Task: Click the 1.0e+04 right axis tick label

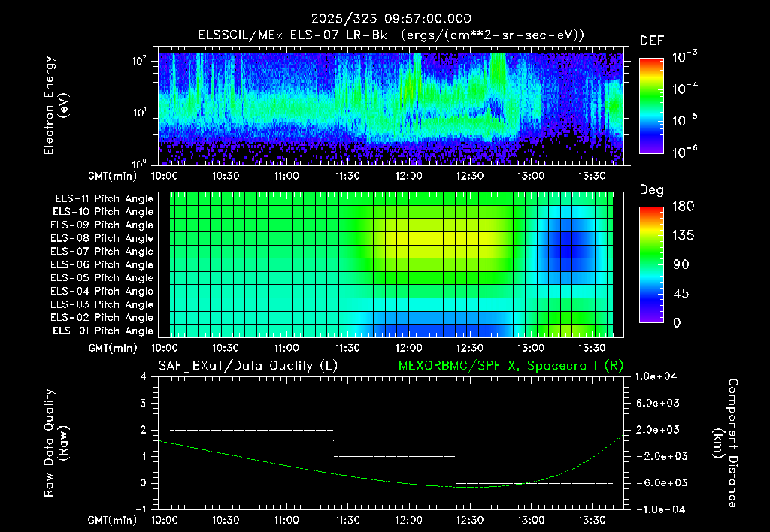Action: click(x=656, y=376)
